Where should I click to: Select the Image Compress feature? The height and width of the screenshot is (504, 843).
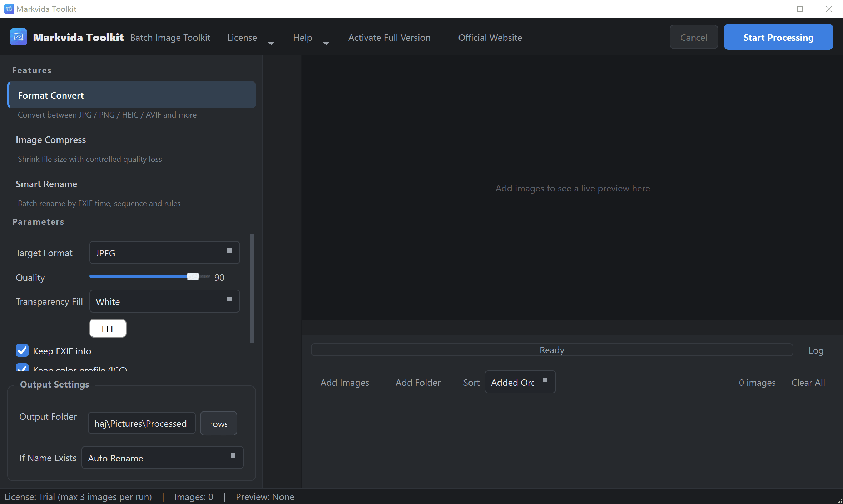pyautogui.click(x=51, y=140)
